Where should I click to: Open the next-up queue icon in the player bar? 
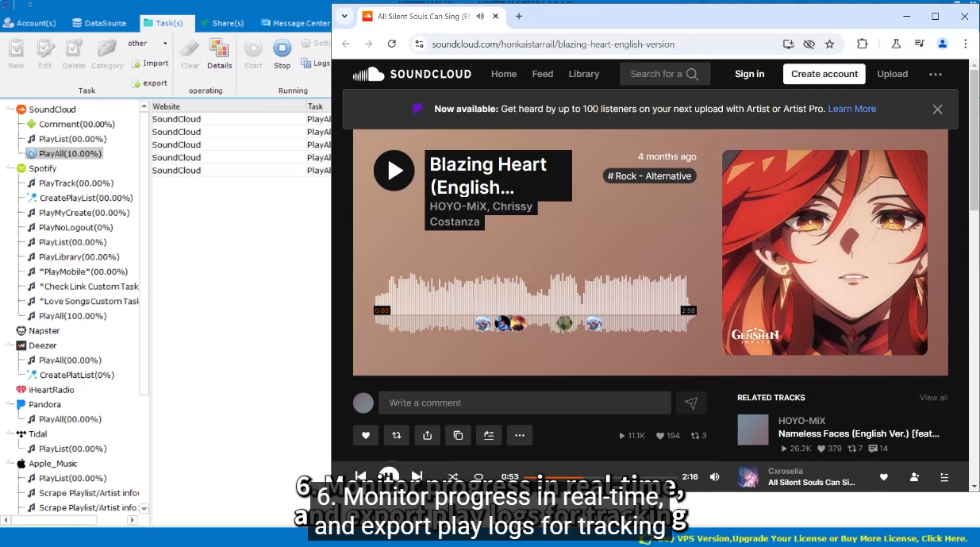pyautogui.click(x=944, y=477)
